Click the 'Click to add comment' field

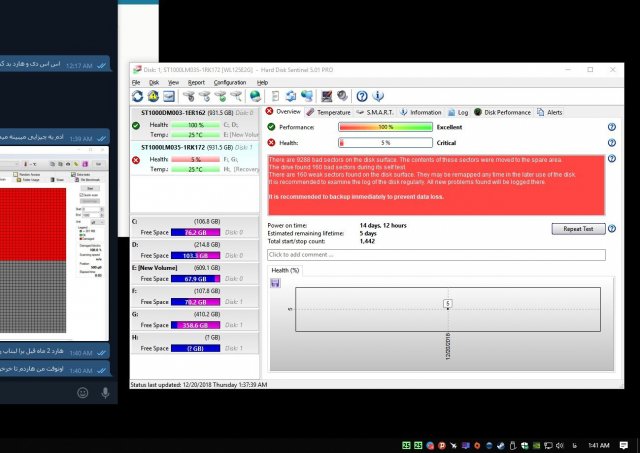coord(436,255)
